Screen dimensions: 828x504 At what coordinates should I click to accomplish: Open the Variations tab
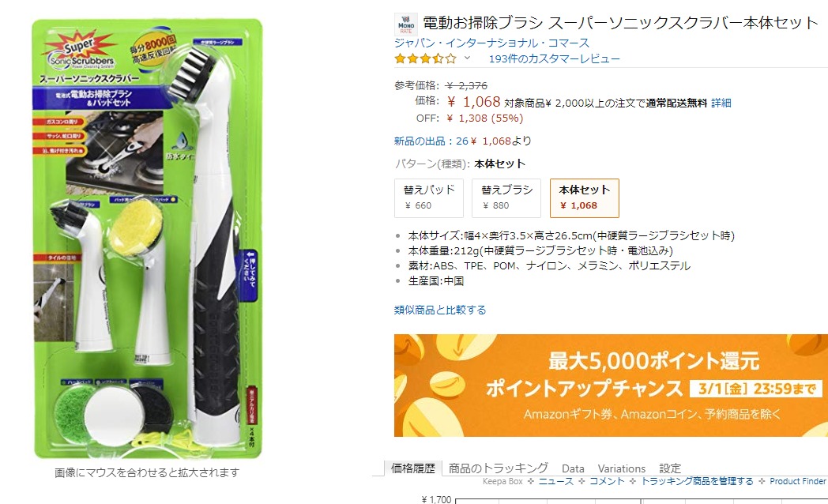point(622,468)
